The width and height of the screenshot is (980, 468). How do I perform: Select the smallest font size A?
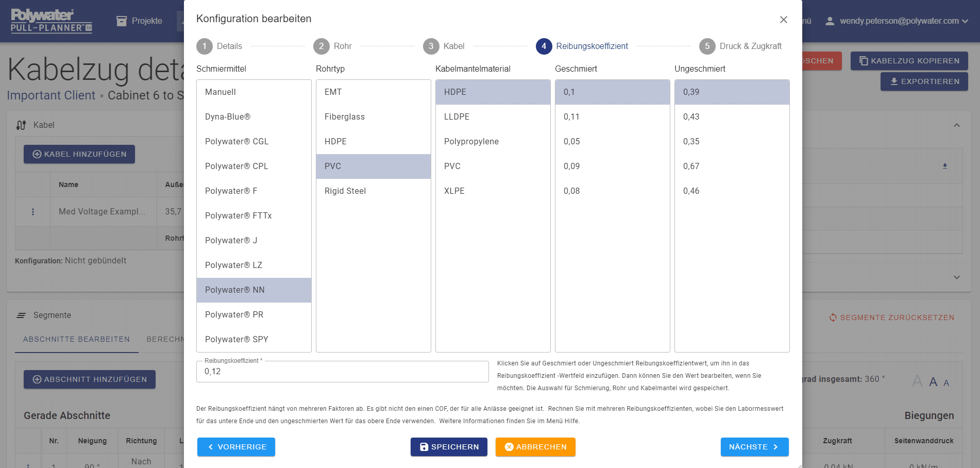click(x=946, y=383)
